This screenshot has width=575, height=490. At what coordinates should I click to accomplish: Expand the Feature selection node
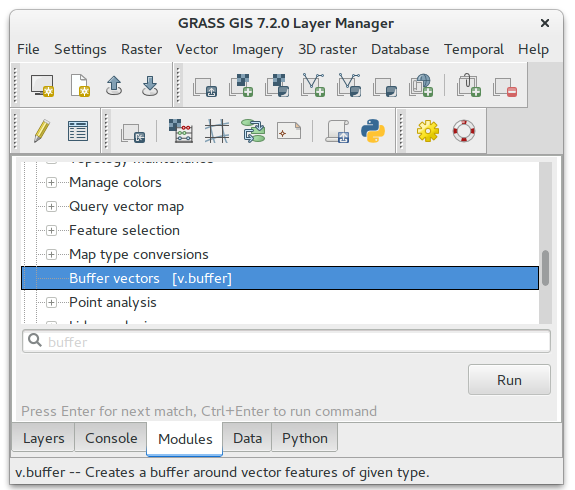51,230
